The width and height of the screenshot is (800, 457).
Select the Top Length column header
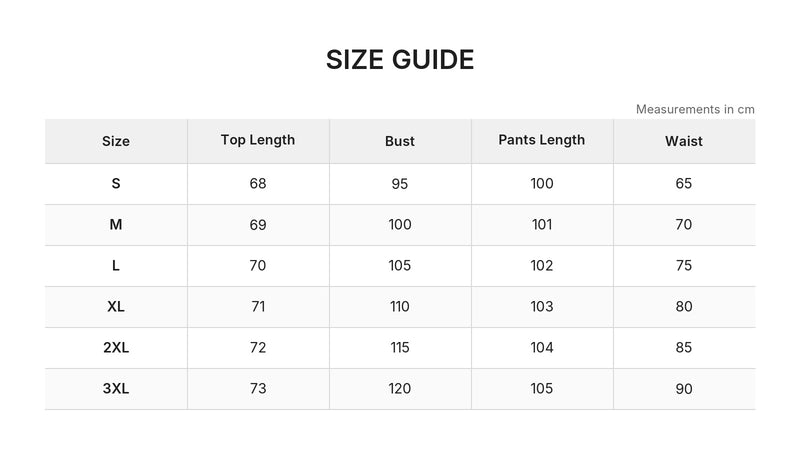(x=258, y=140)
